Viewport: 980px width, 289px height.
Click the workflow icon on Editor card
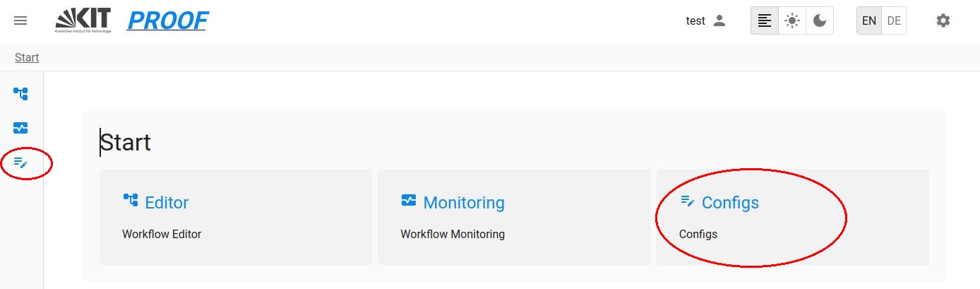131,201
